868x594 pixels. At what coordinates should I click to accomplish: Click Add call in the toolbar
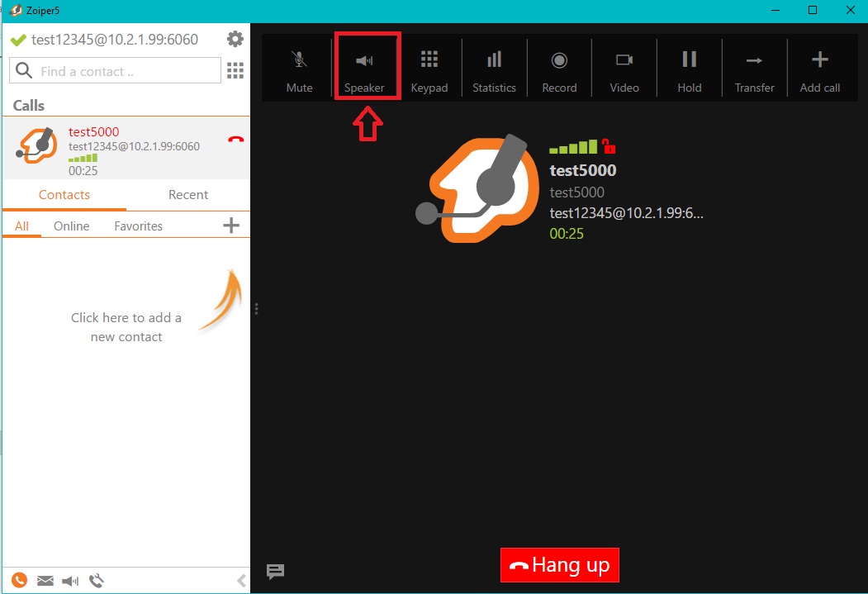[x=819, y=70]
